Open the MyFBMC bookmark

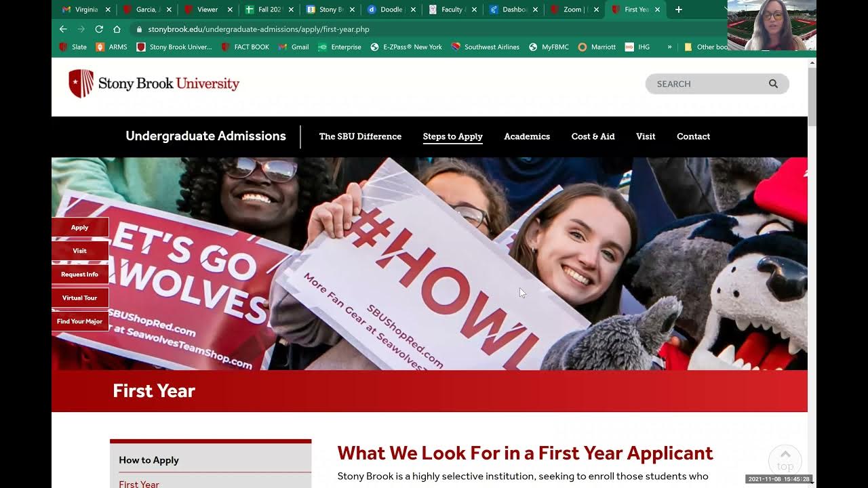pyautogui.click(x=549, y=47)
